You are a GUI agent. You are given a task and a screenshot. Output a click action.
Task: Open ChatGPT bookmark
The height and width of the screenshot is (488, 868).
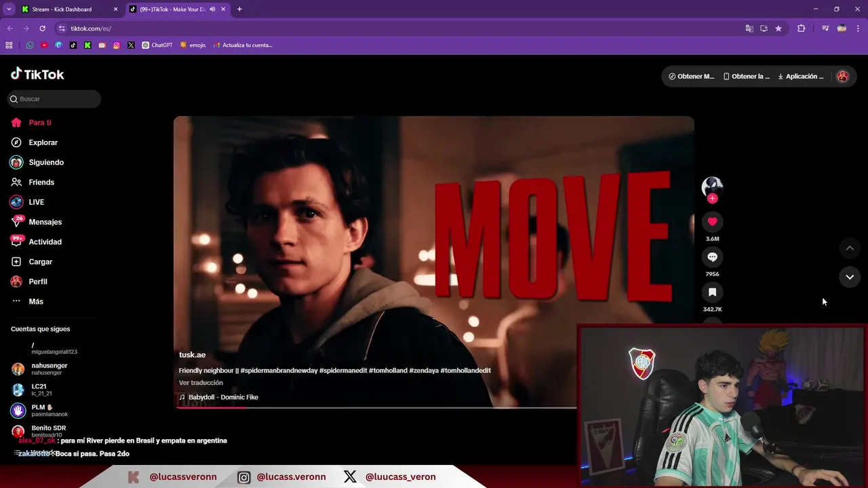[157, 45]
